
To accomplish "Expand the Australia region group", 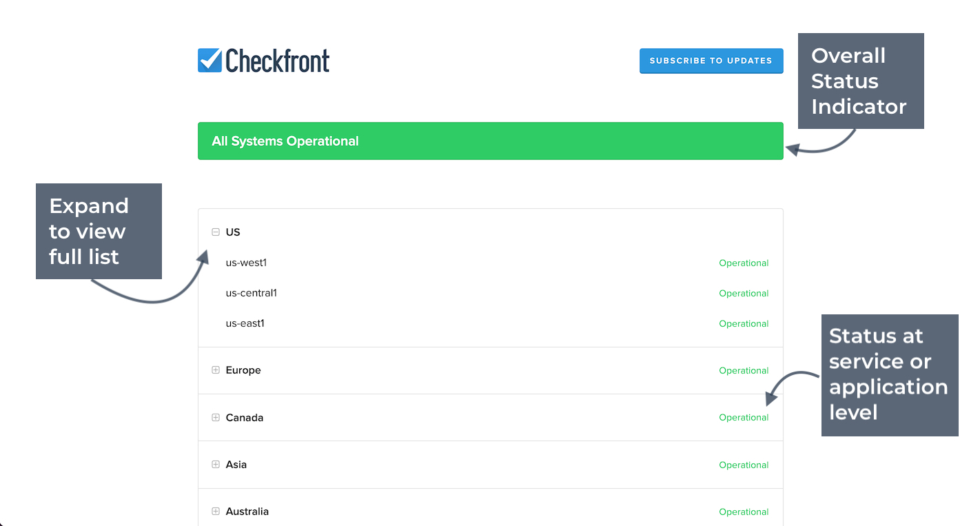I will (216, 512).
